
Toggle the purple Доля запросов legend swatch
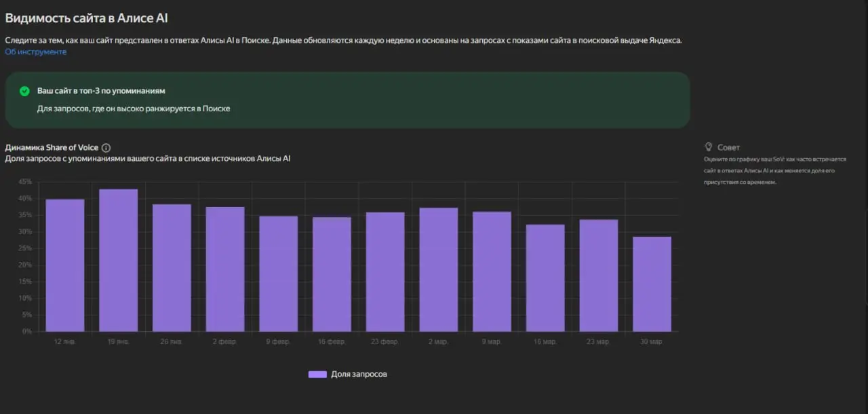point(317,374)
